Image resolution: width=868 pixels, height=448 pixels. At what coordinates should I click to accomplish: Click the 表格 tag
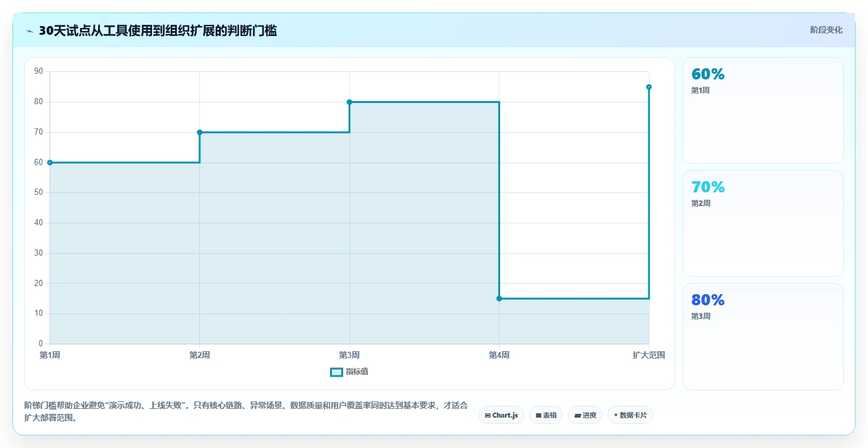click(546, 415)
